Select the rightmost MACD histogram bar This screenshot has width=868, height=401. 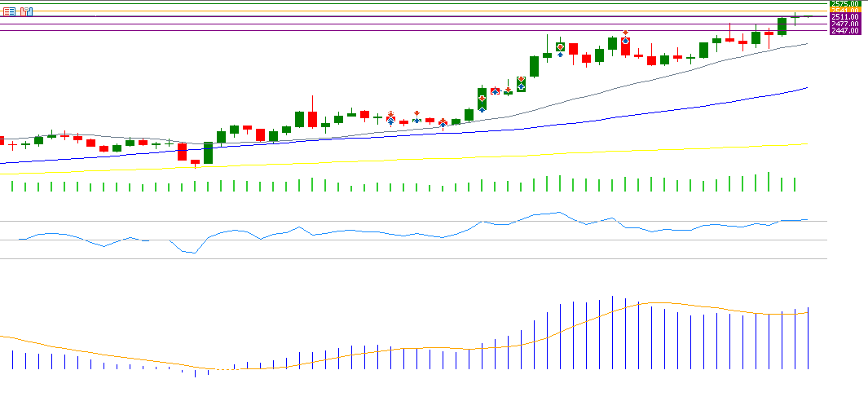(808, 337)
